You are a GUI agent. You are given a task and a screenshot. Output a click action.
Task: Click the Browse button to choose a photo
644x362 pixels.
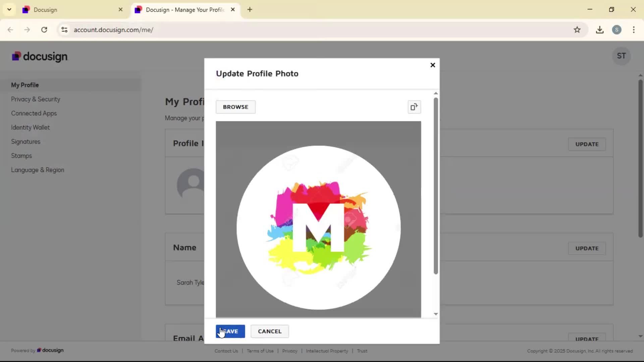pyautogui.click(x=235, y=107)
